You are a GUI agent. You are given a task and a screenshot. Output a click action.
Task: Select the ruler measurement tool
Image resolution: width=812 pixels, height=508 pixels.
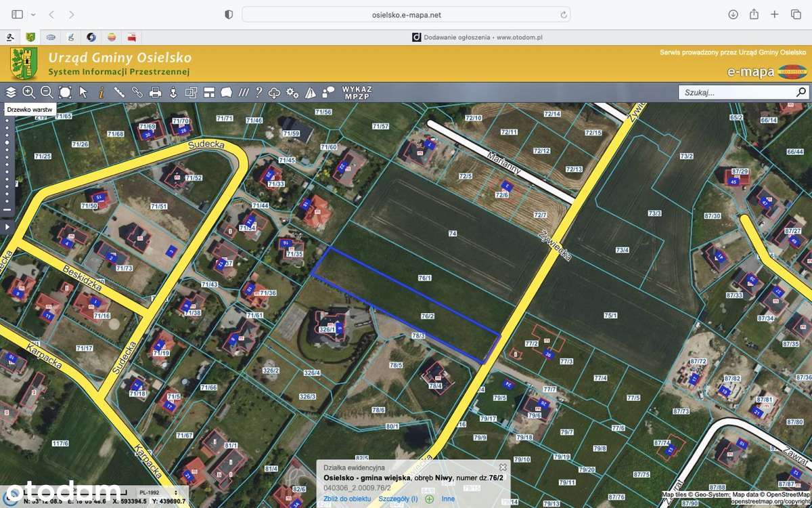coord(119,92)
